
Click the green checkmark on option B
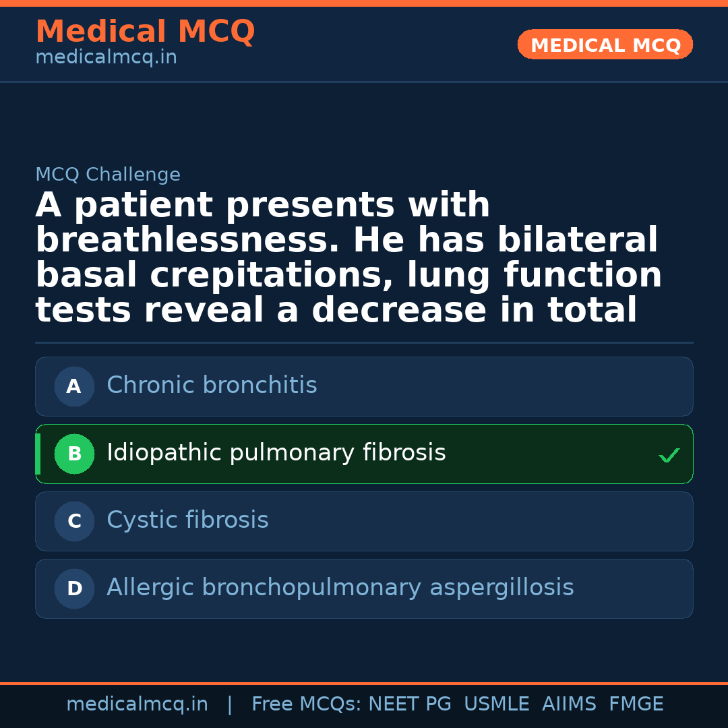tap(669, 456)
